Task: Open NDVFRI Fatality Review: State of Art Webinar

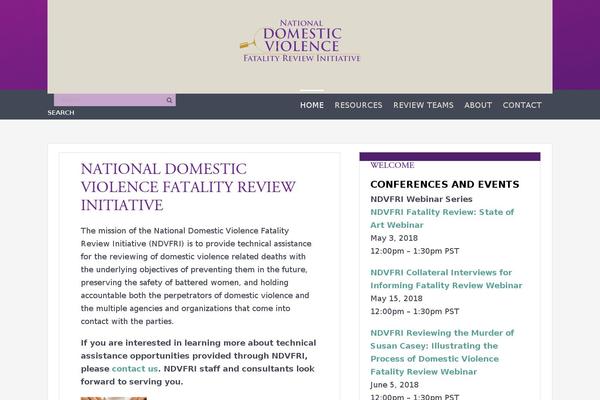Action: [442, 219]
